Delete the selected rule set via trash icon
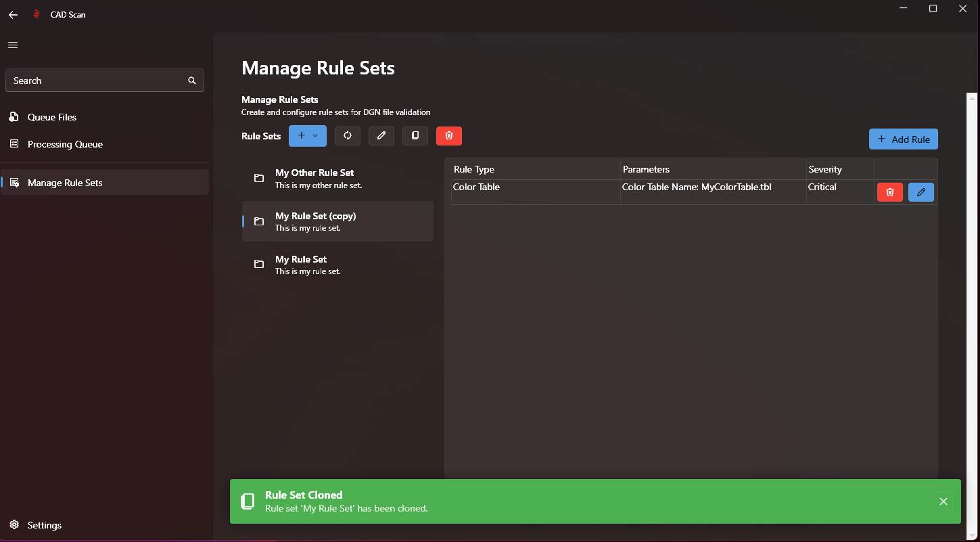 click(449, 136)
